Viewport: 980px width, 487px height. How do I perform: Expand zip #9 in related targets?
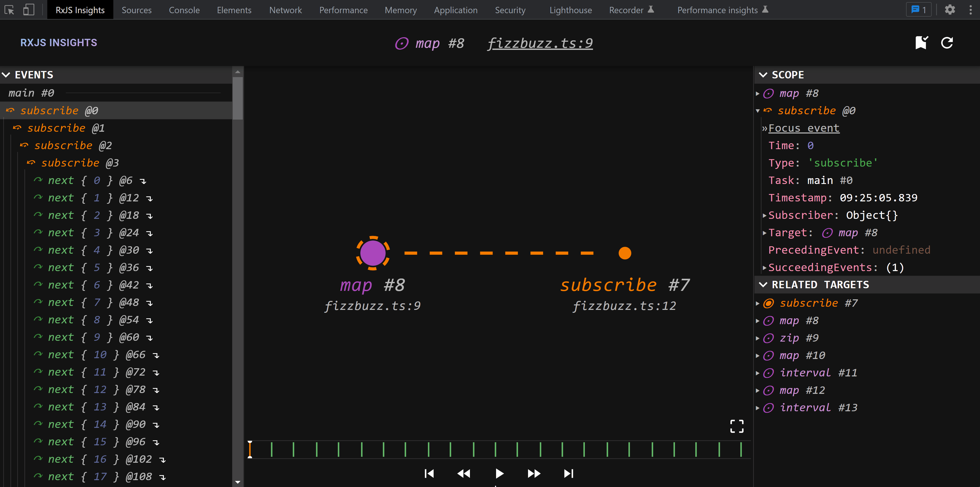point(757,338)
